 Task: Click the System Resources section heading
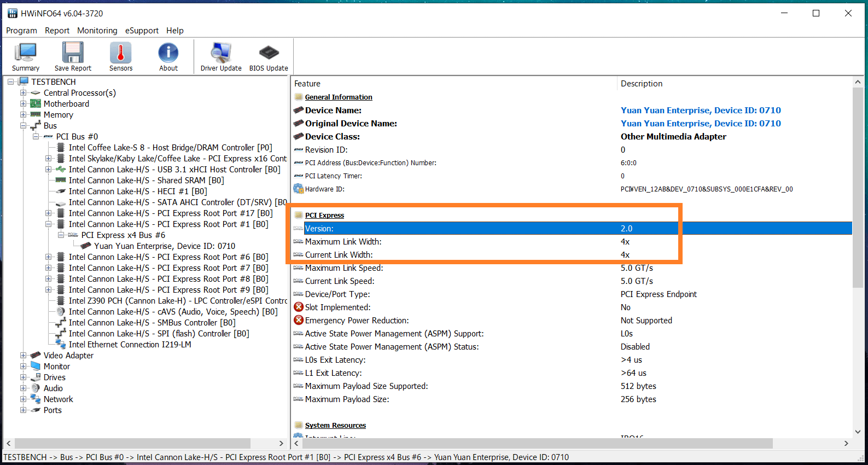pos(335,425)
